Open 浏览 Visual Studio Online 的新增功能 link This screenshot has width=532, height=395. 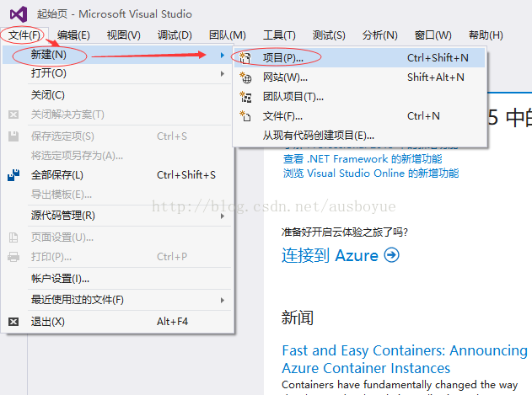371,173
